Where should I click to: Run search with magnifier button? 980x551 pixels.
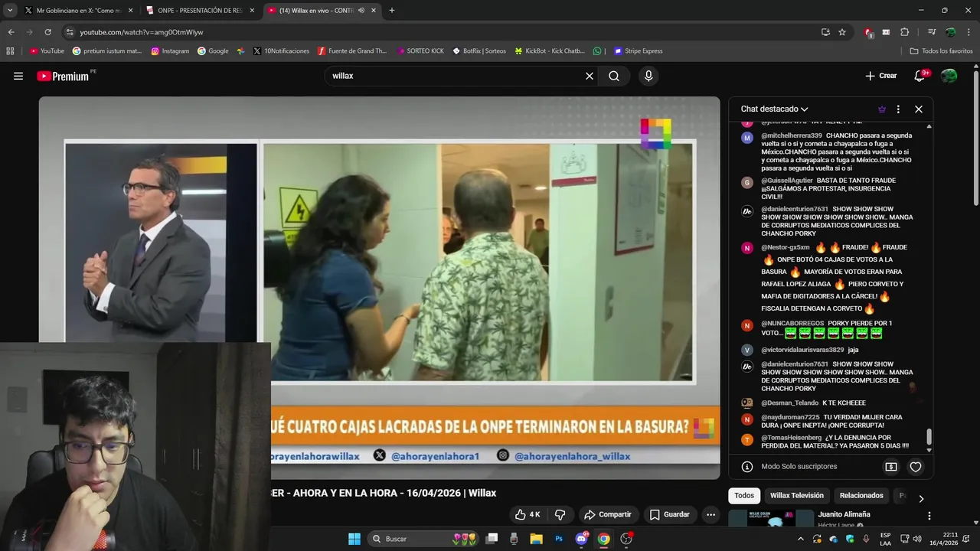(x=614, y=76)
